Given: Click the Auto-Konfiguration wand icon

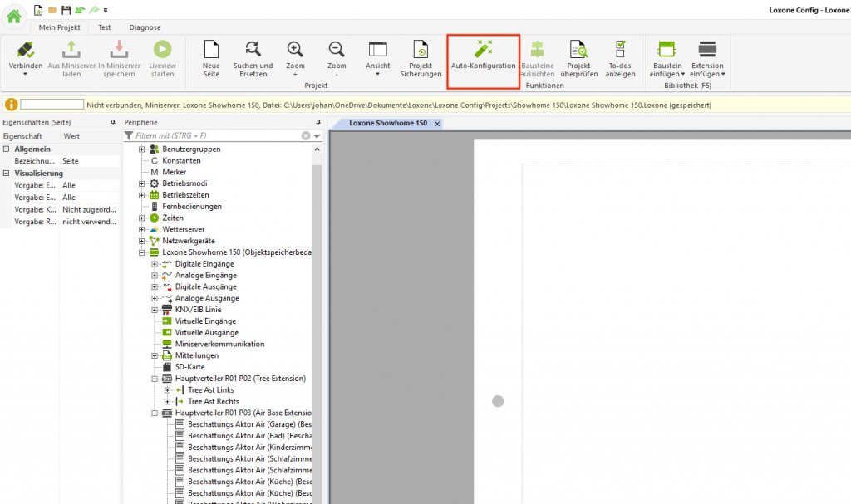Looking at the screenshot, I should tap(483, 49).
